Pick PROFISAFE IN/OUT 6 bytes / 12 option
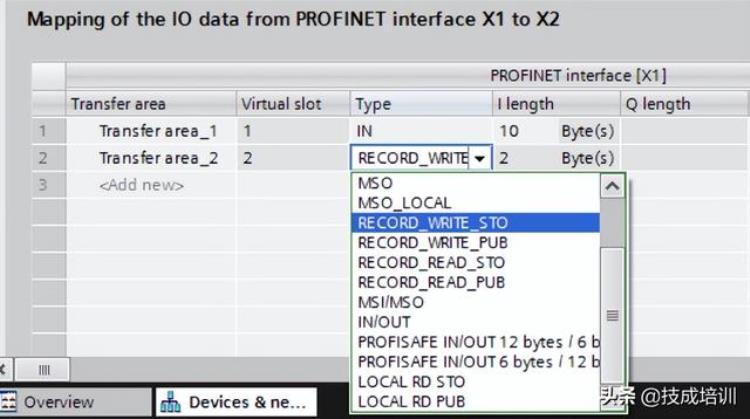This screenshot has height=419, width=750. pyautogui.click(x=475, y=362)
